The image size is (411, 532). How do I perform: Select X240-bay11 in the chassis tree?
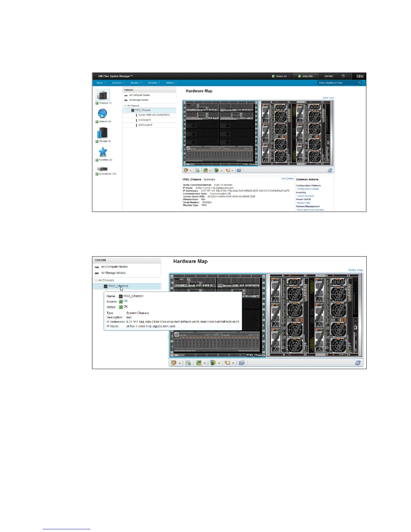tap(144, 120)
